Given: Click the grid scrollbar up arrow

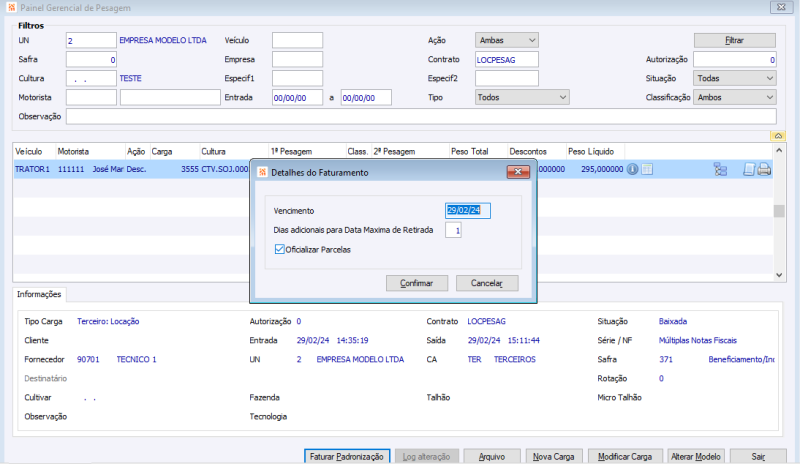Looking at the screenshot, I should [779, 150].
